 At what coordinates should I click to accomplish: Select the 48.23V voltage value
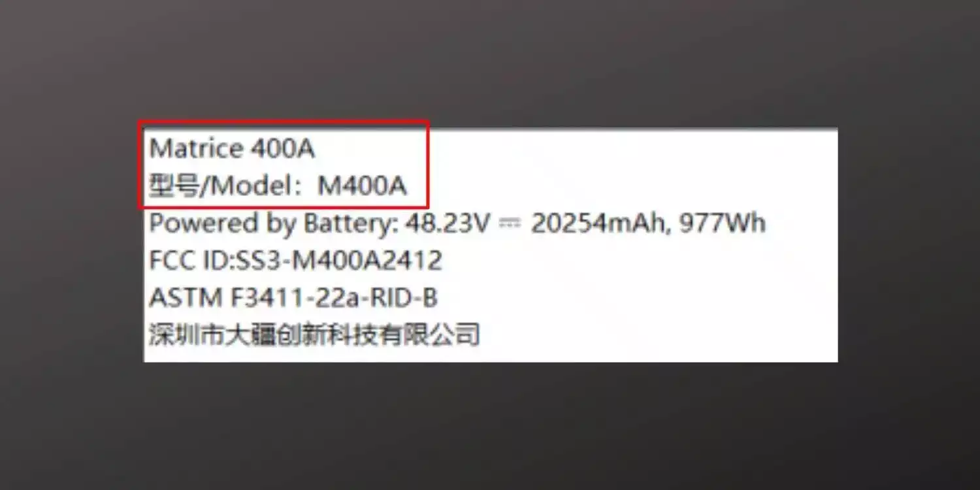pos(448,224)
